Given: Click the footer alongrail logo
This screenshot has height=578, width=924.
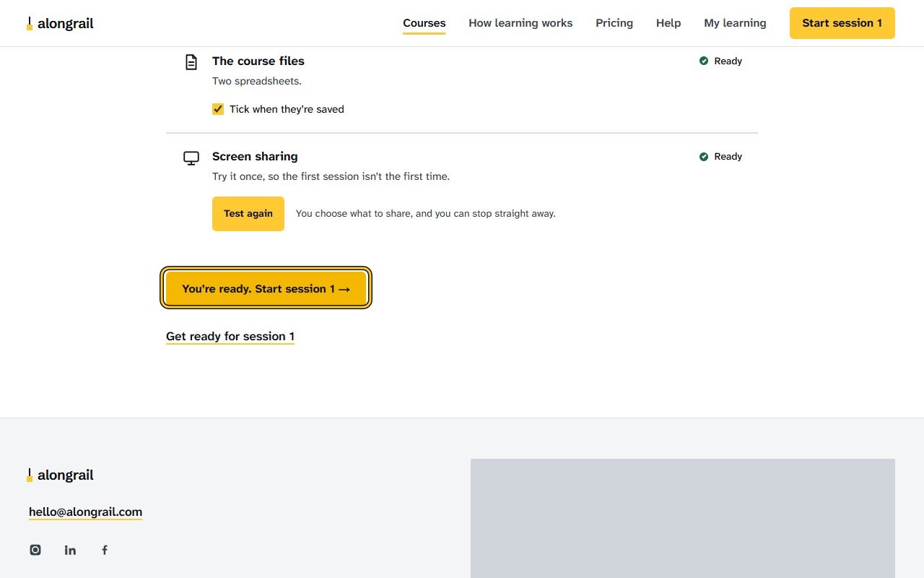Looking at the screenshot, I should click(x=61, y=475).
